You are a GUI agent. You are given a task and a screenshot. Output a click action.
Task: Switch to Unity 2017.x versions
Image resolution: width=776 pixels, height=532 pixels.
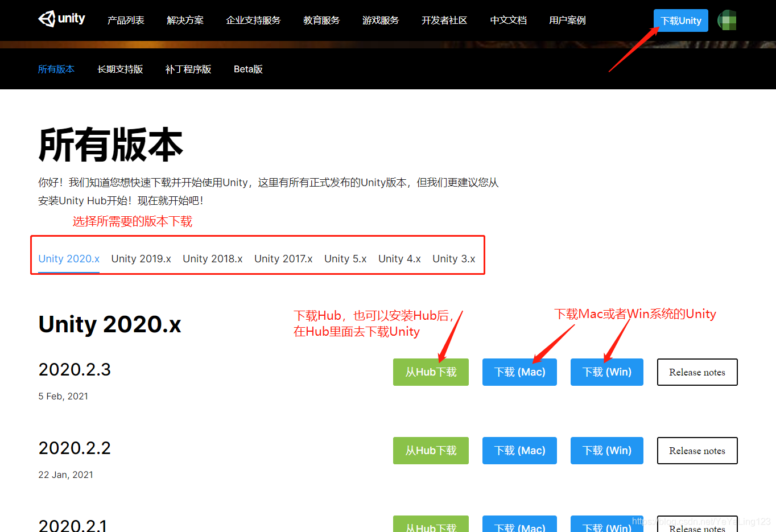[283, 259]
